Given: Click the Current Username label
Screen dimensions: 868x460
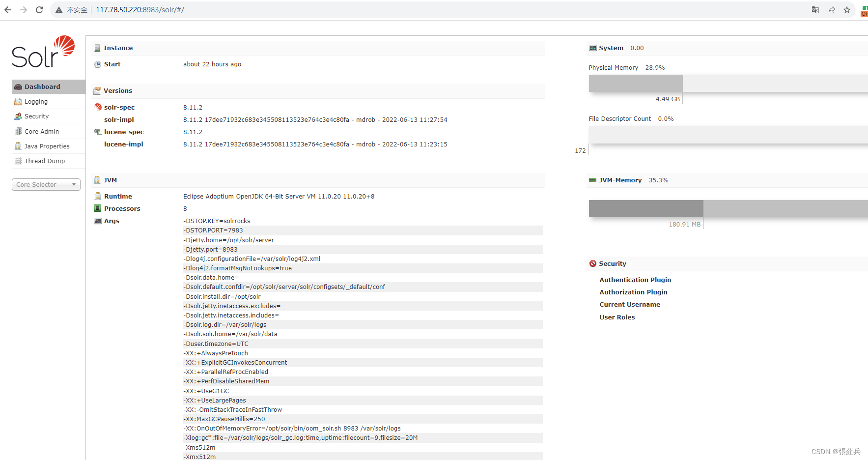Looking at the screenshot, I should pos(630,305).
